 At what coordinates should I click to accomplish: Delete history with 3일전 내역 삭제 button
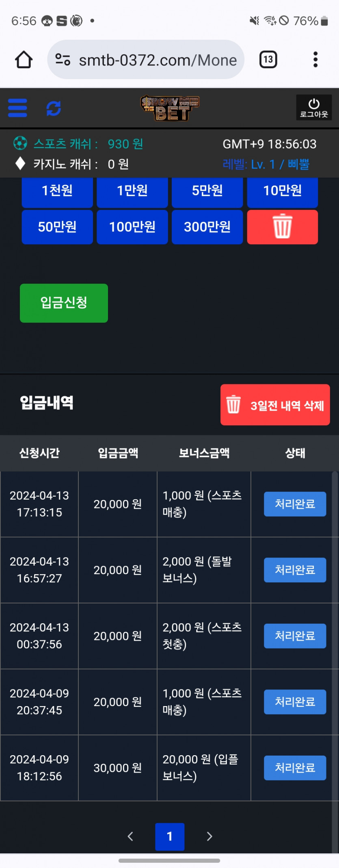coord(275,405)
